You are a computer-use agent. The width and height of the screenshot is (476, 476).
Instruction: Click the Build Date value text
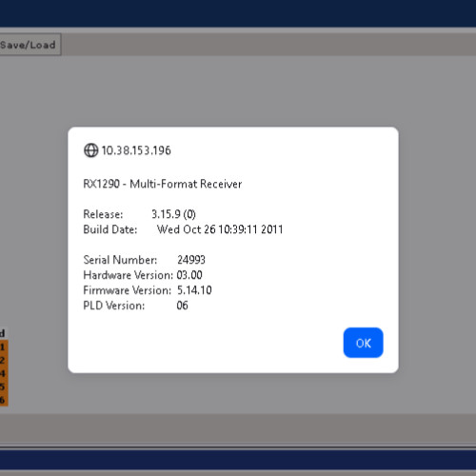(x=220, y=229)
